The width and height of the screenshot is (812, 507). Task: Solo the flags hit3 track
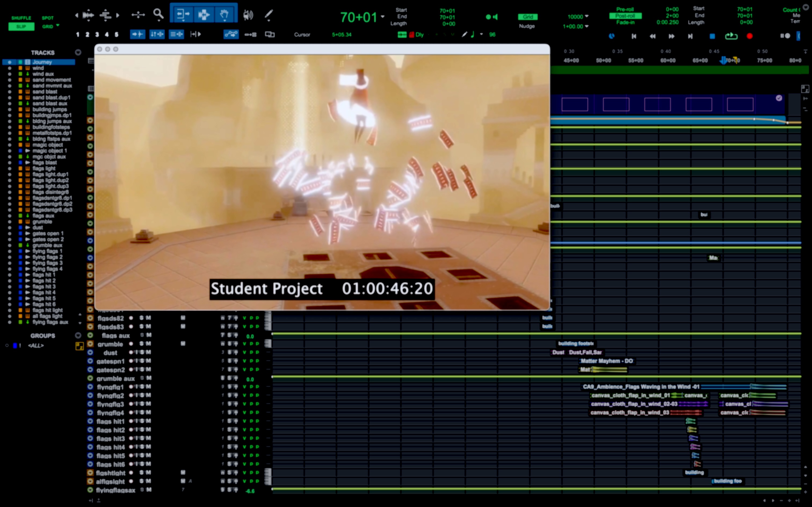(143, 438)
